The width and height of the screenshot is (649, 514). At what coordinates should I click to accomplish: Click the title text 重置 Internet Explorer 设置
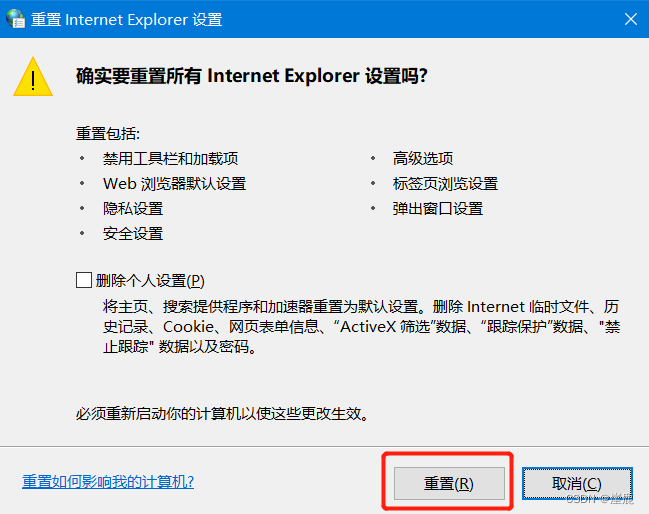tap(127, 20)
